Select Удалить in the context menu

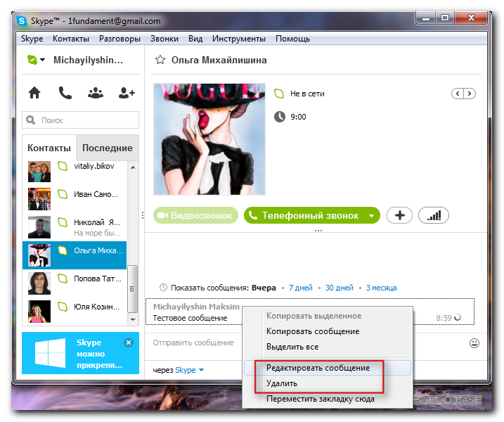(282, 383)
